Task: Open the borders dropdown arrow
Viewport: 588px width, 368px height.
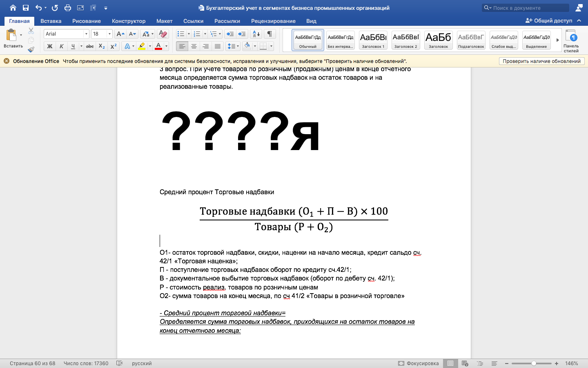Action: click(x=271, y=46)
